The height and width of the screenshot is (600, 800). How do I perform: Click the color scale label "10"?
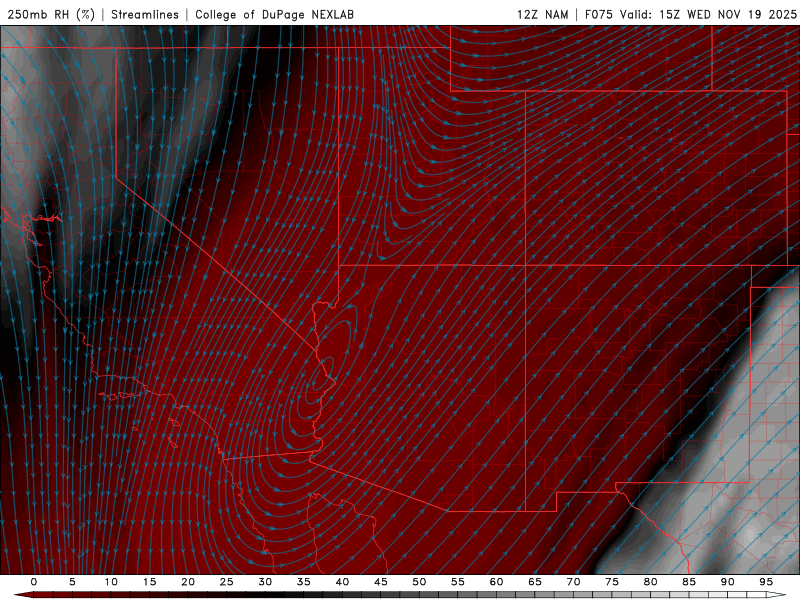[111, 582]
